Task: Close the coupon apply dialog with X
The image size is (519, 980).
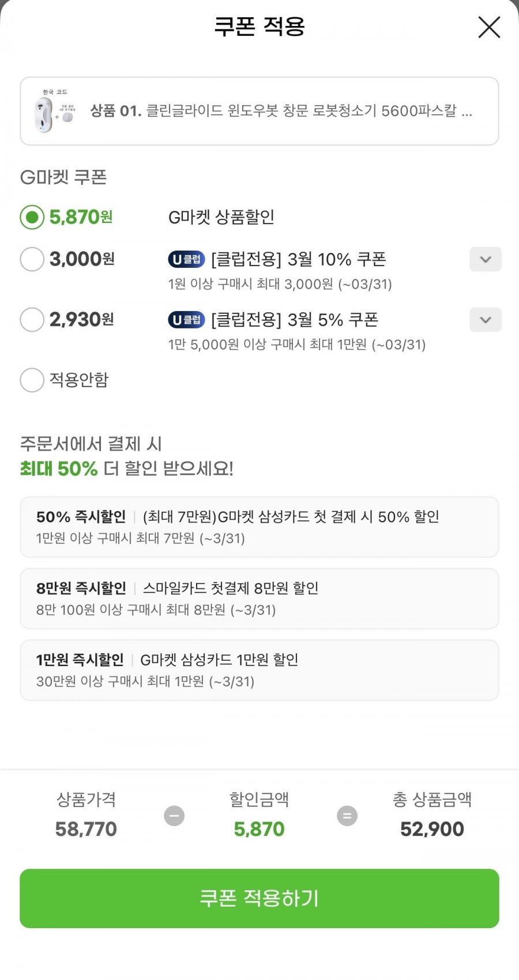Action: click(x=489, y=27)
